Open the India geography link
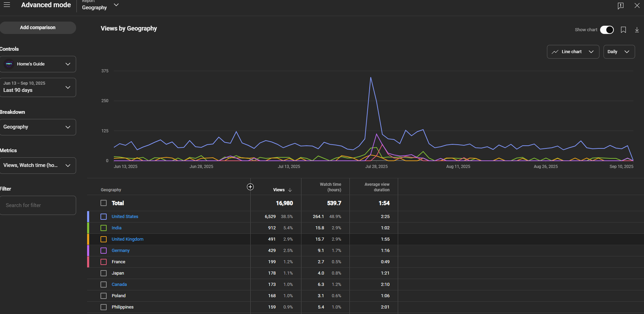 pyautogui.click(x=117, y=228)
